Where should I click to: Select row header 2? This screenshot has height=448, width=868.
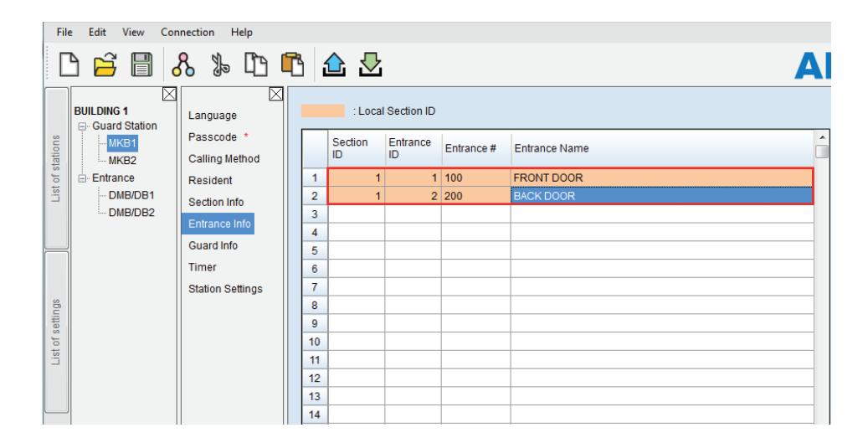[x=315, y=195]
